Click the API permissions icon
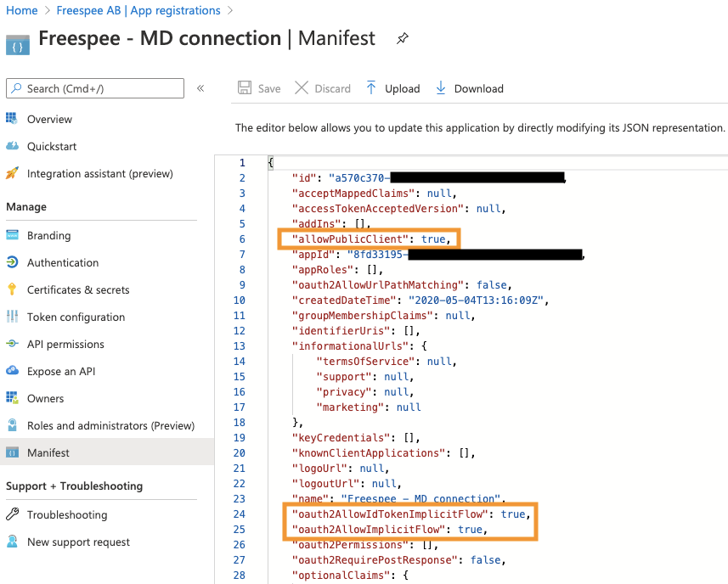Image resolution: width=728 pixels, height=584 pixels. [12, 344]
